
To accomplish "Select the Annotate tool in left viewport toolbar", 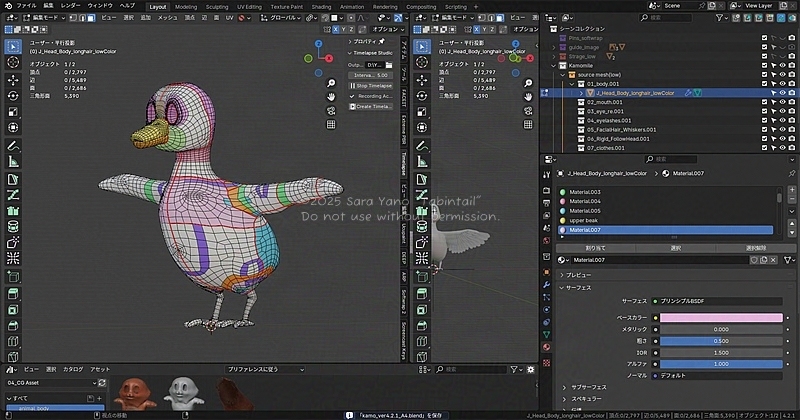I will coord(13,146).
